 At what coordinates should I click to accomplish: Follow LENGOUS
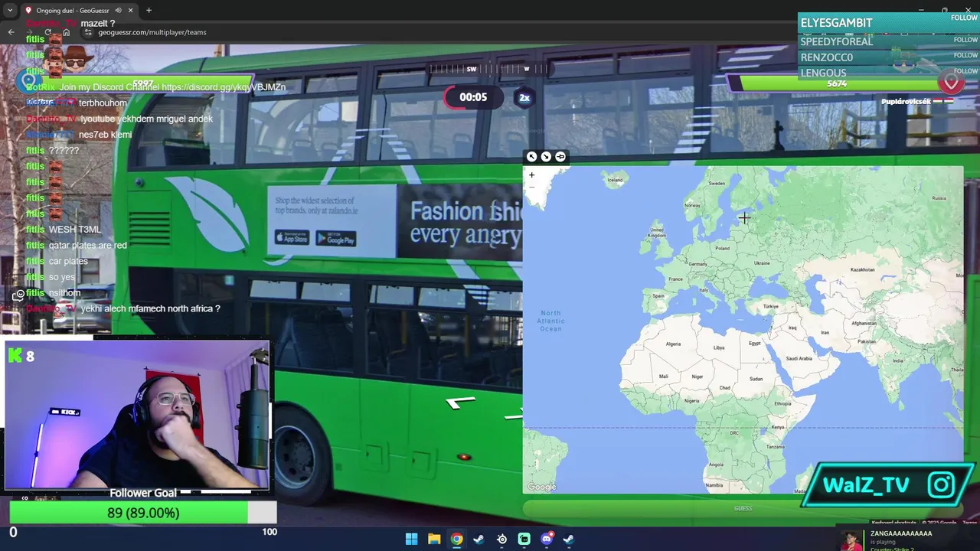click(x=965, y=71)
